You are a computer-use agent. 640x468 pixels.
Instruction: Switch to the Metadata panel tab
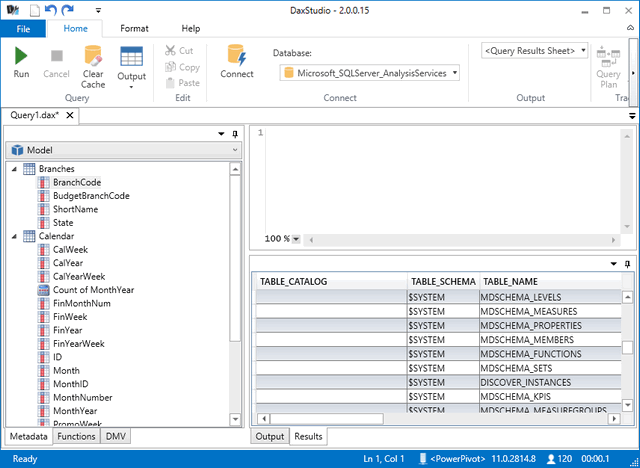pos(29,436)
